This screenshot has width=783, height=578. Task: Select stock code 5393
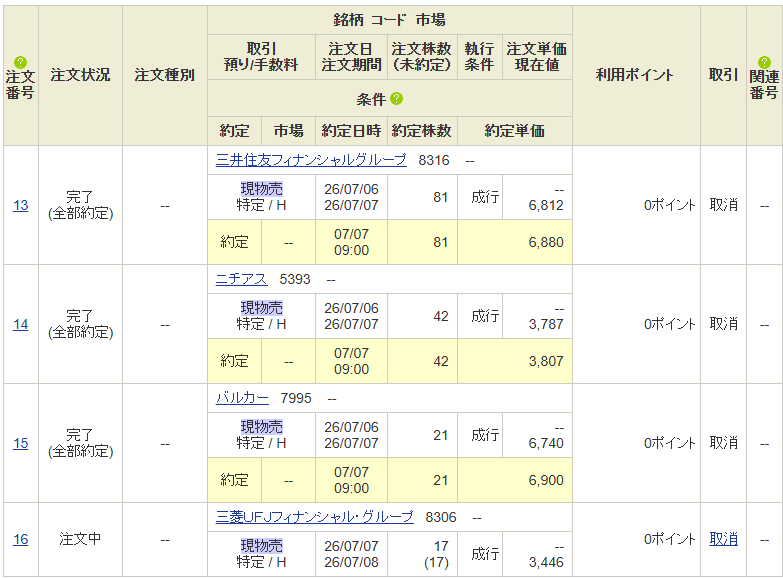pyautogui.click(x=295, y=279)
